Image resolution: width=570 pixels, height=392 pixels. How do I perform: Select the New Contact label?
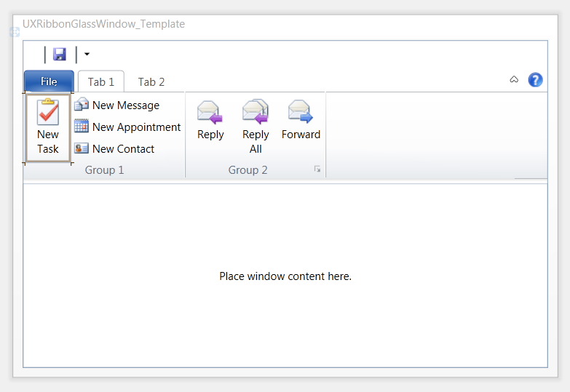tap(123, 149)
